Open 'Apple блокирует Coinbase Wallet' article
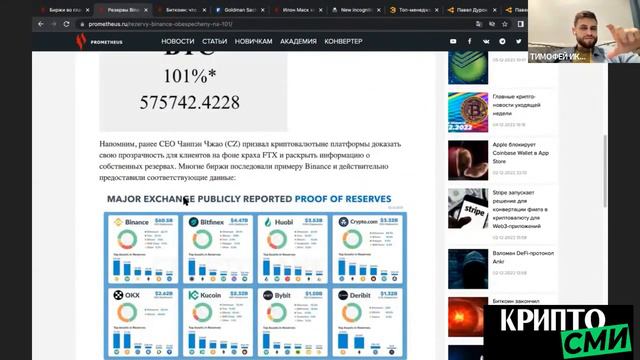640x360 pixels. tap(520, 153)
